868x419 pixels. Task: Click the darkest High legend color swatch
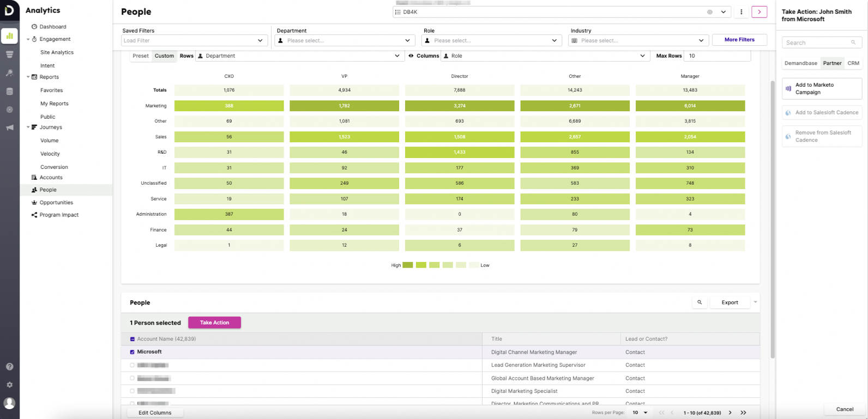point(407,265)
